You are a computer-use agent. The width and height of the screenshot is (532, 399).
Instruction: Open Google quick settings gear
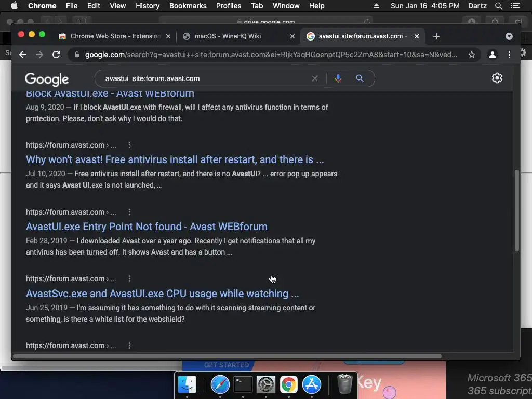497,78
